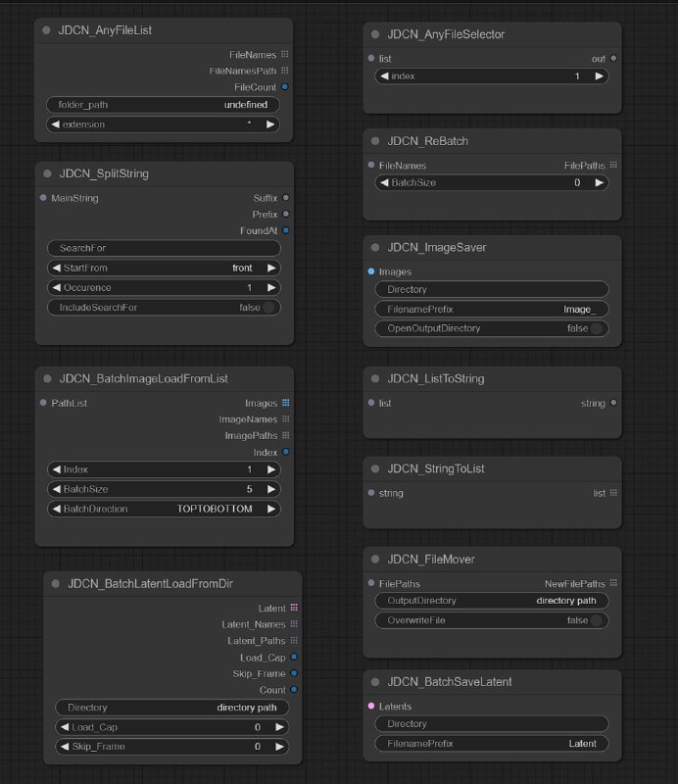Viewport: 678px width, 784px height.
Task: Increase BatchSize in JDCN_ReBatch with the right arrow
Action: pos(599,182)
